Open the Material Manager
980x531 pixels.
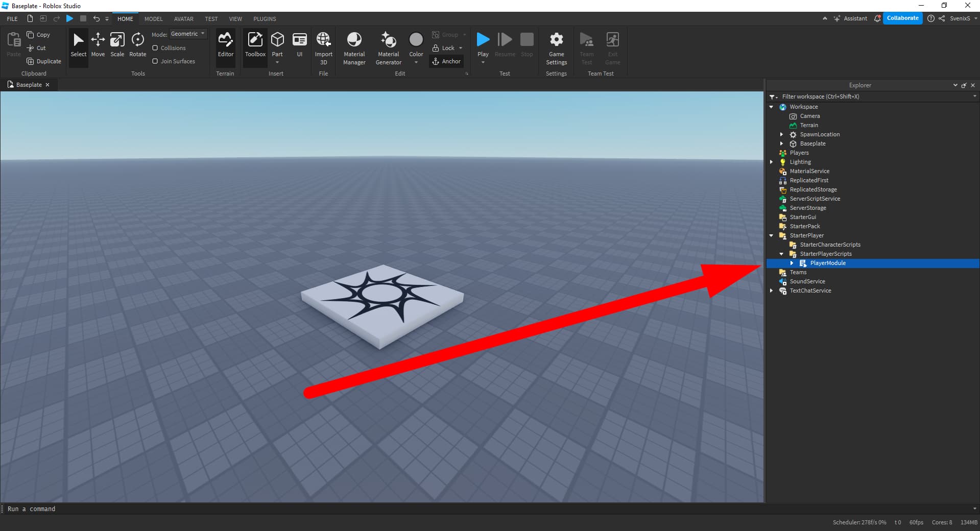354,46
